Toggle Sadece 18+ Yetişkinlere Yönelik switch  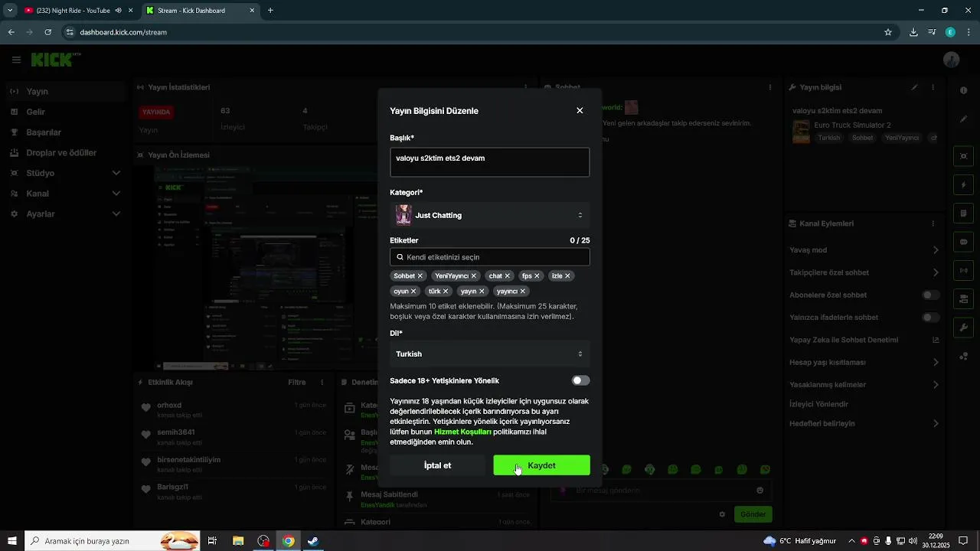580,380
